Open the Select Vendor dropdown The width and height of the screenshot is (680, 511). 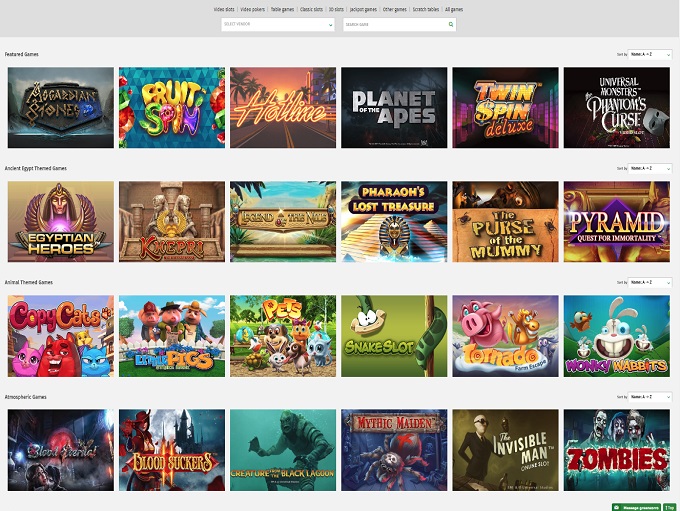tap(277, 23)
